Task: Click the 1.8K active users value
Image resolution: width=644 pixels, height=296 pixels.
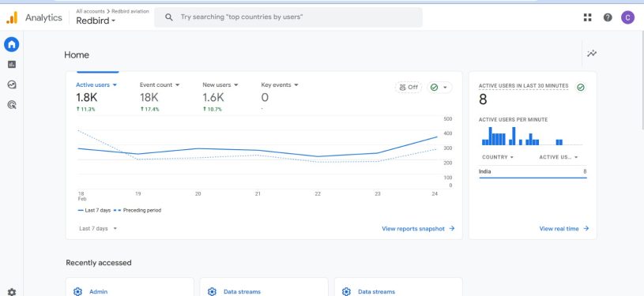Action: pos(87,98)
